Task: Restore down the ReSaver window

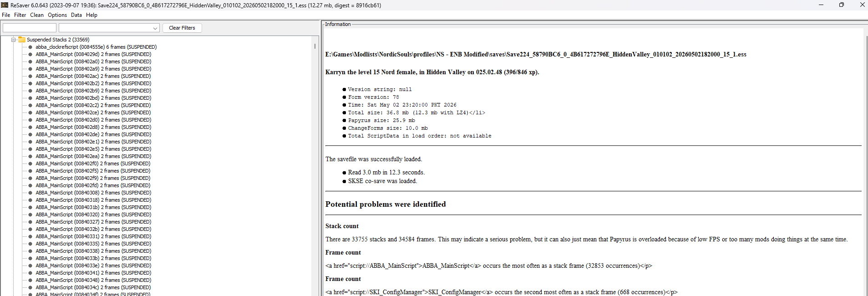Action: click(841, 5)
